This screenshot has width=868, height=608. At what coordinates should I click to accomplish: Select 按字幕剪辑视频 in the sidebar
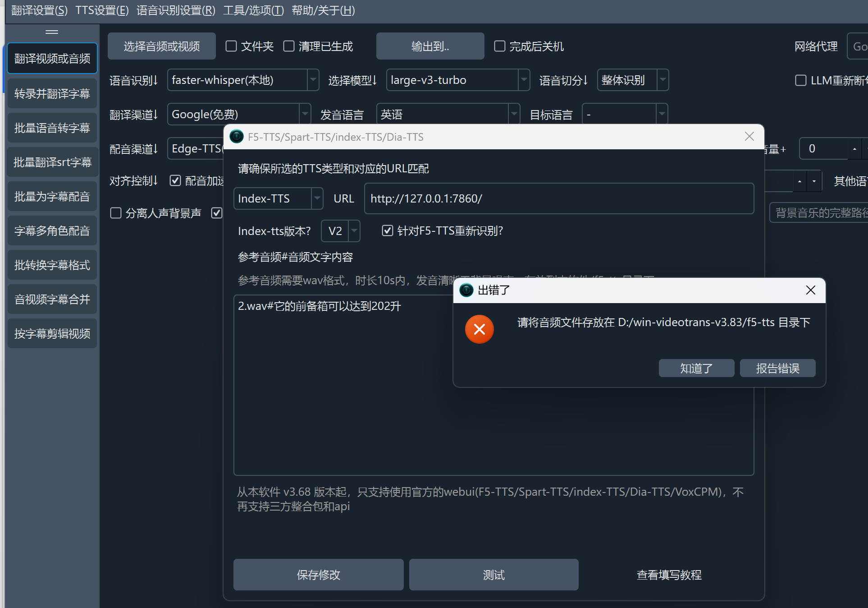coord(52,333)
